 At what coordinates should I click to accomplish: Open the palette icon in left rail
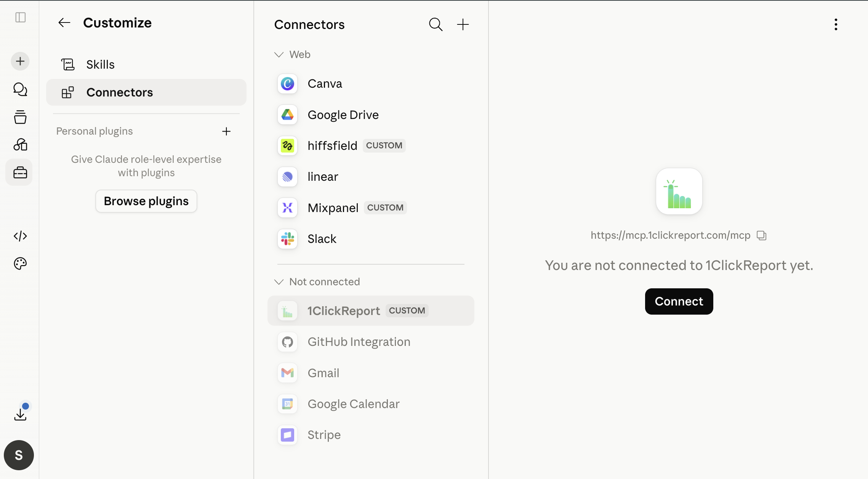20,264
